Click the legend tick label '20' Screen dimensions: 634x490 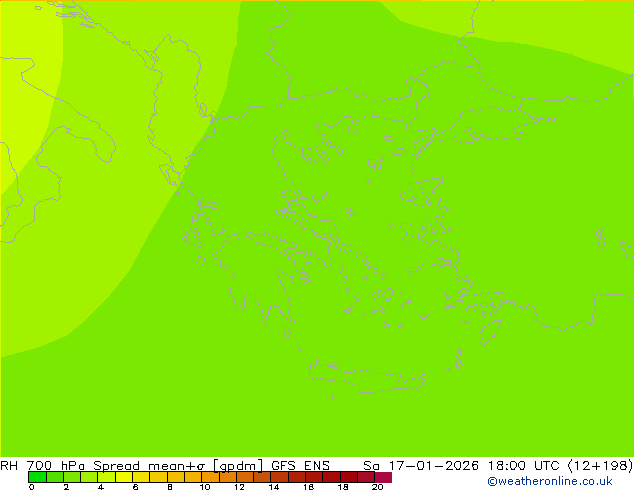tap(377, 487)
